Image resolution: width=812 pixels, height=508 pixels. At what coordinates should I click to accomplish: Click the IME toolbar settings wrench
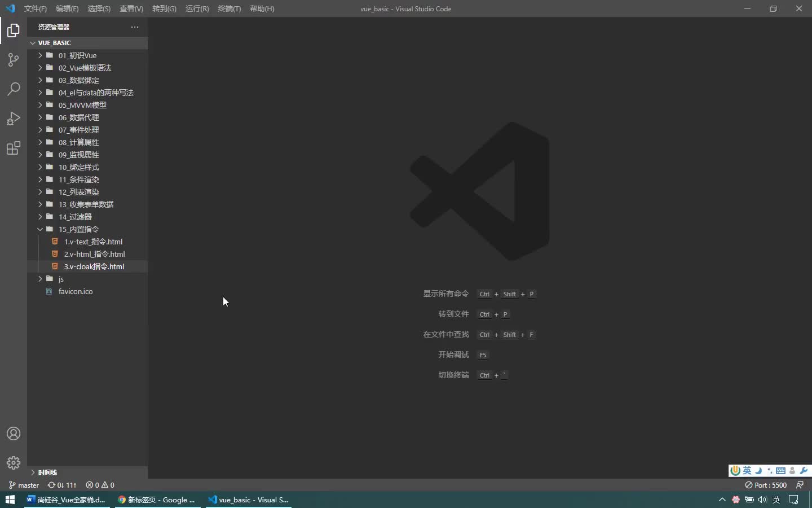pyautogui.click(x=804, y=471)
